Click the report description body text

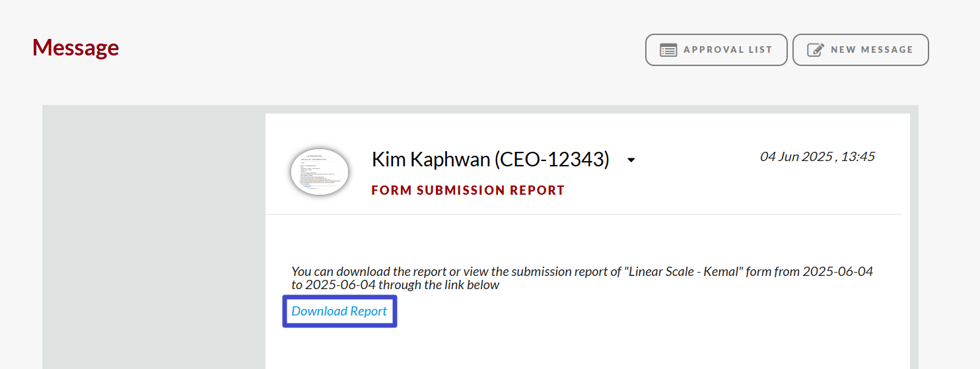[x=582, y=278]
